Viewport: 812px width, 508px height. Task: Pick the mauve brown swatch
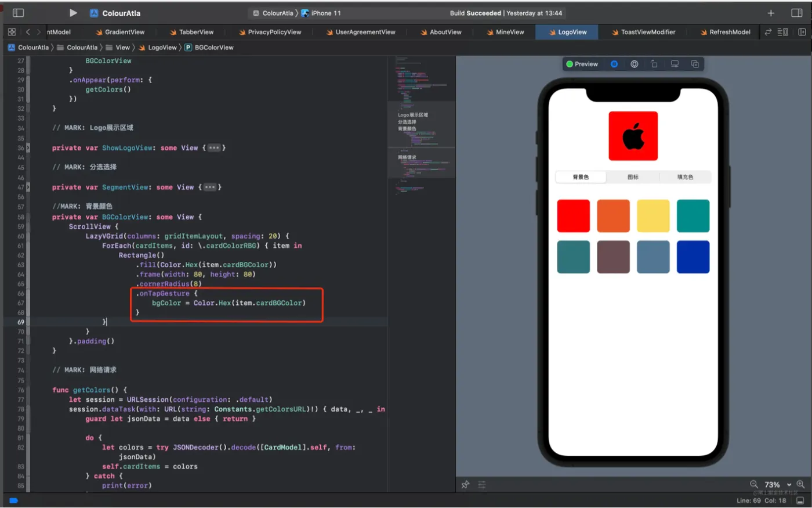pos(614,257)
